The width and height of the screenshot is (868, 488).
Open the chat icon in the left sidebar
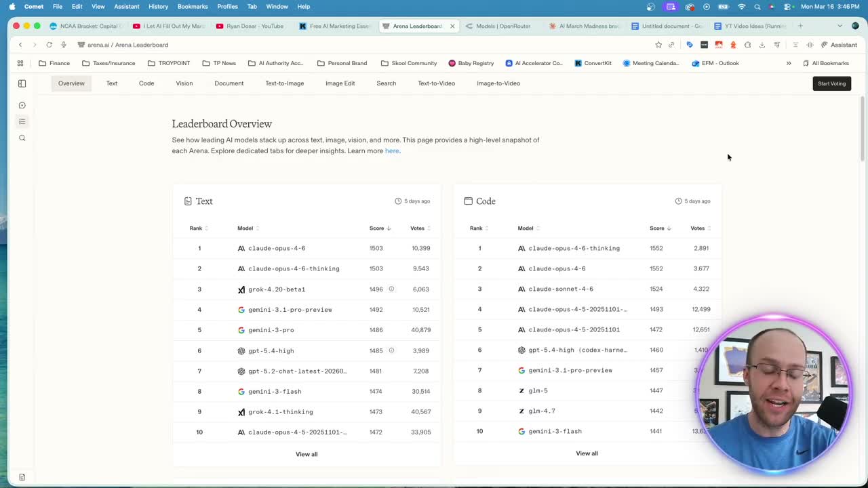(22, 105)
